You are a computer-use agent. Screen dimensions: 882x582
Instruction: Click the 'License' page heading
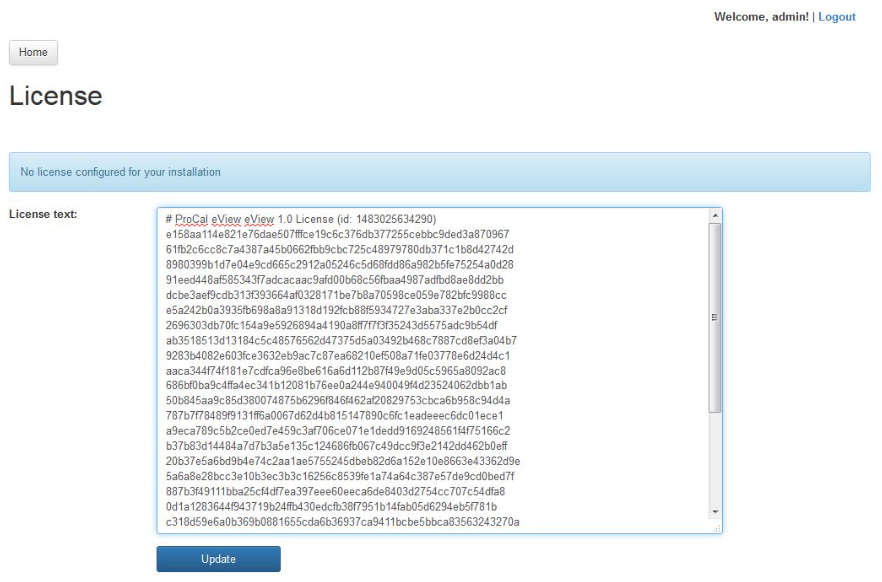(x=56, y=96)
